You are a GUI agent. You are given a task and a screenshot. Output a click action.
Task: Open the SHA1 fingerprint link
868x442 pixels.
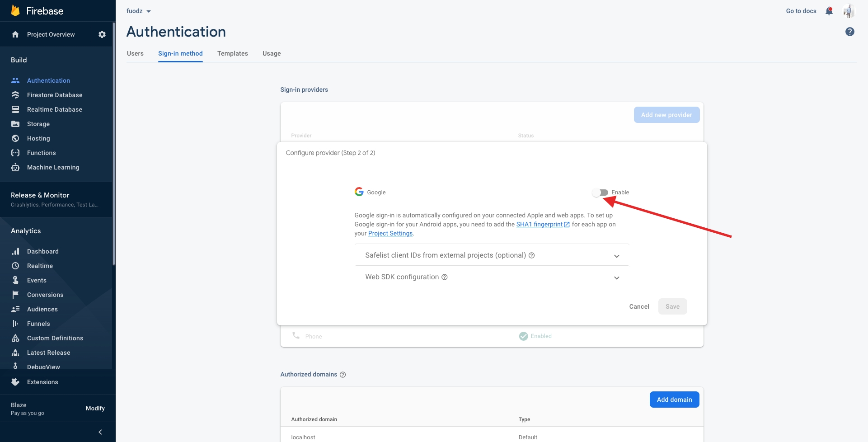540,224
